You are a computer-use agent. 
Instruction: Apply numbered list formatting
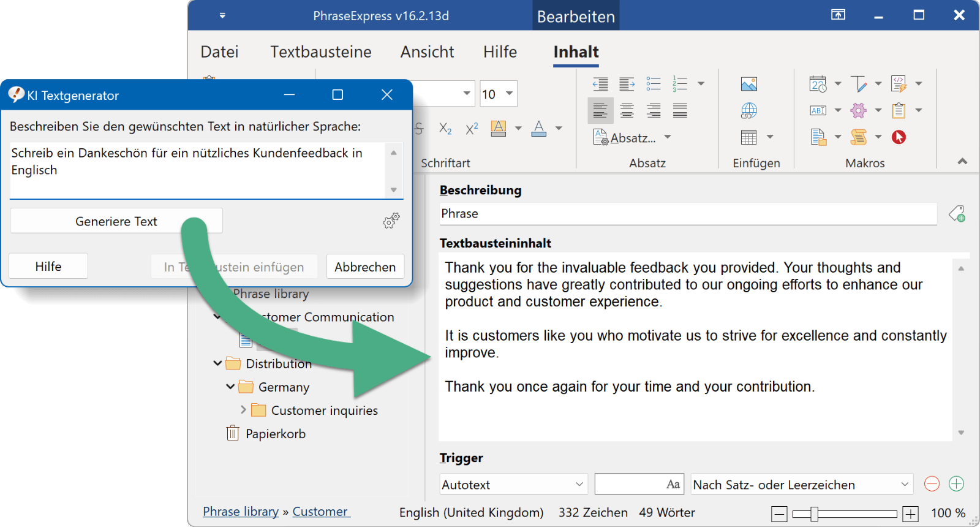click(680, 84)
